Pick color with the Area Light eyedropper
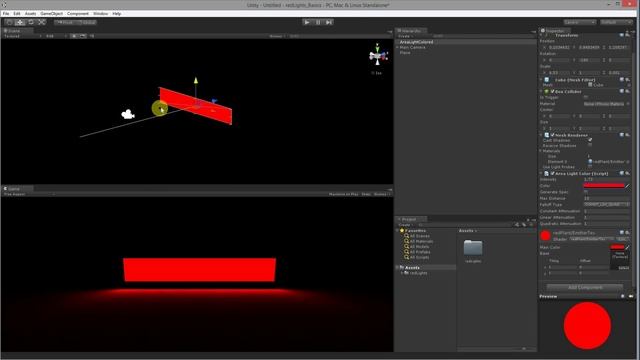The image size is (640, 360). point(627,186)
